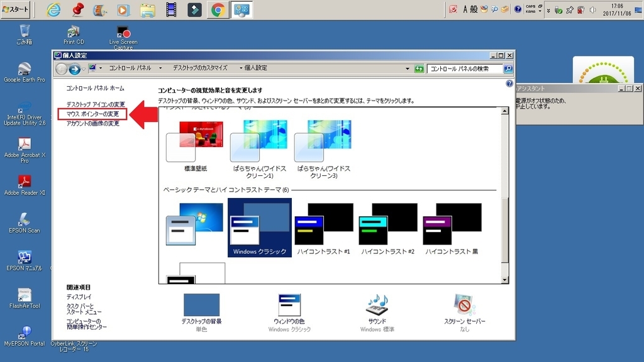
Task: Open サウンド settings
Action: (377, 313)
